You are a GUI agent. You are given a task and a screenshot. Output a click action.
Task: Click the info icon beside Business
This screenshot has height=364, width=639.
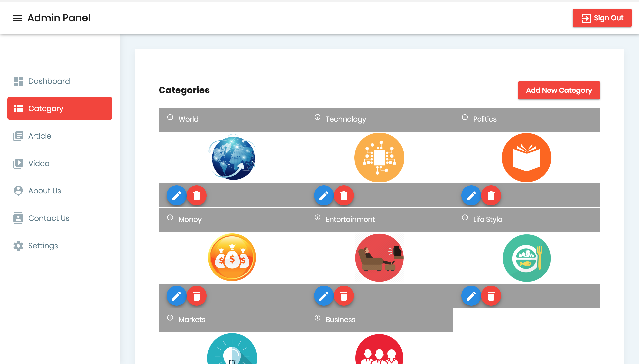coord(317,318)
